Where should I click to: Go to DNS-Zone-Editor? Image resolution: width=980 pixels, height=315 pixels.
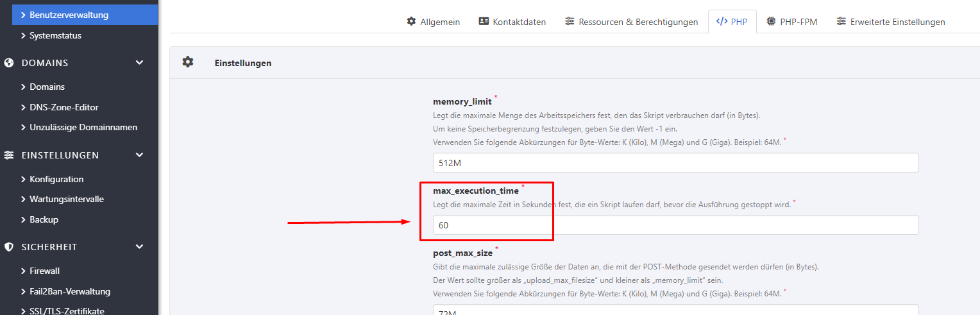[x=63, y=107]
